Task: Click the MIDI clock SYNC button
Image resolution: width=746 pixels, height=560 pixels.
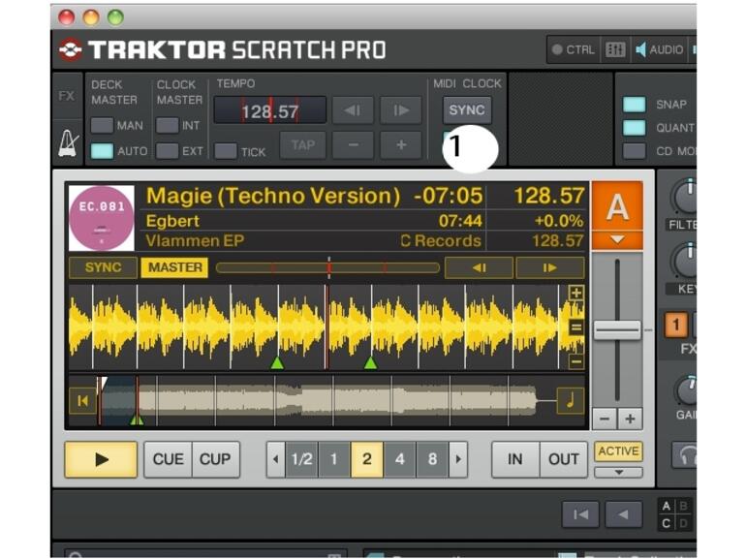Action: 466,109
